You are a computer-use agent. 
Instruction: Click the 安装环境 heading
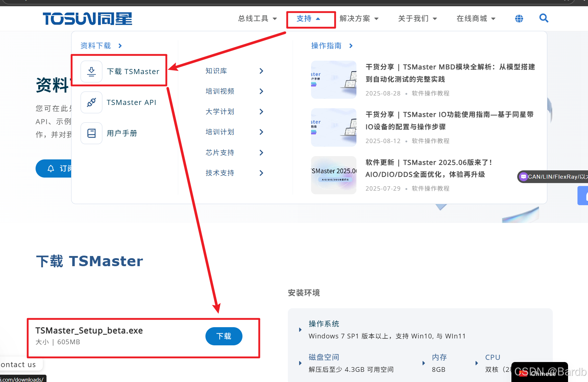[x=304, y=293]
